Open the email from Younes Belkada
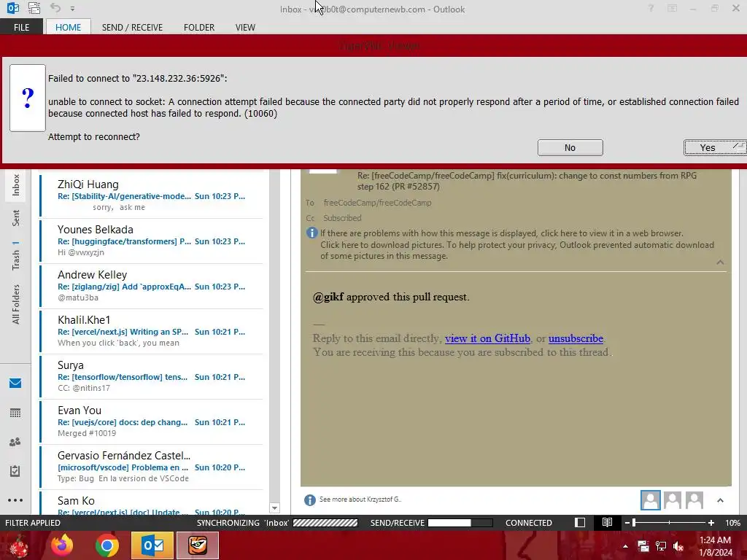747x560 pixels. [152, 241]
